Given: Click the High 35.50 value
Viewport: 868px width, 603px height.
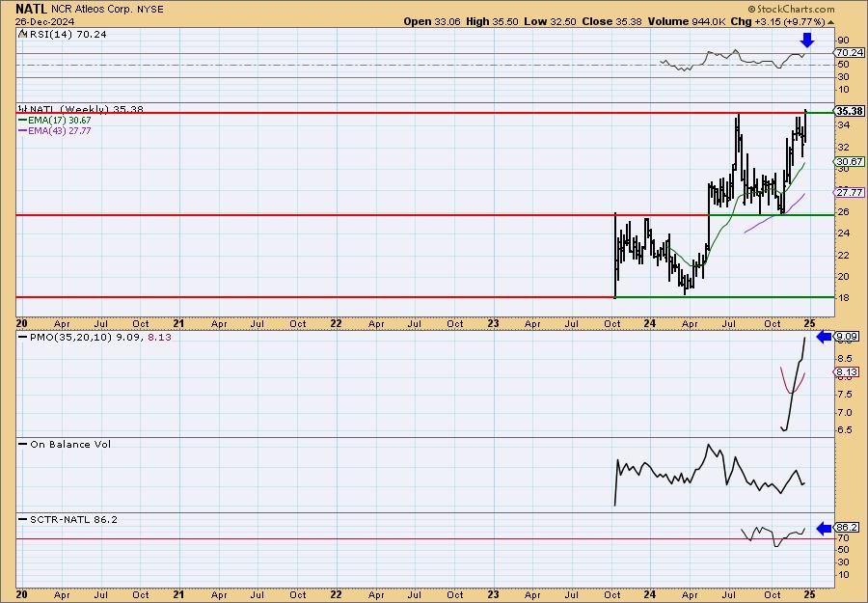Looking at the screenshot, I should (492, 21).
